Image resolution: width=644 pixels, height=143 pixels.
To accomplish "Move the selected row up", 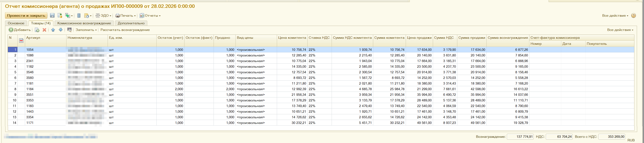I will coord(53,30).
